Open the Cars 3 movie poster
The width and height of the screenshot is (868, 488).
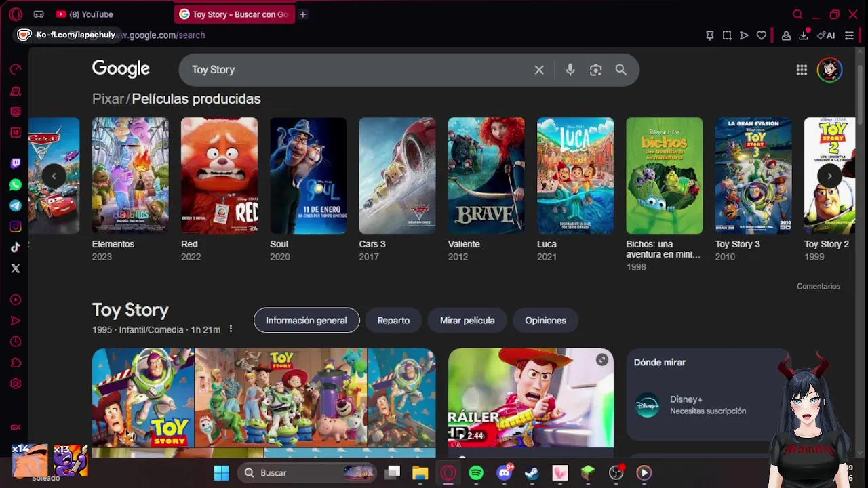[x=397, y=176]
